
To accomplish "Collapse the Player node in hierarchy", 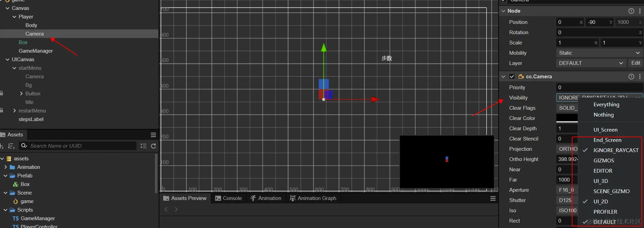I will pos(14,17).
